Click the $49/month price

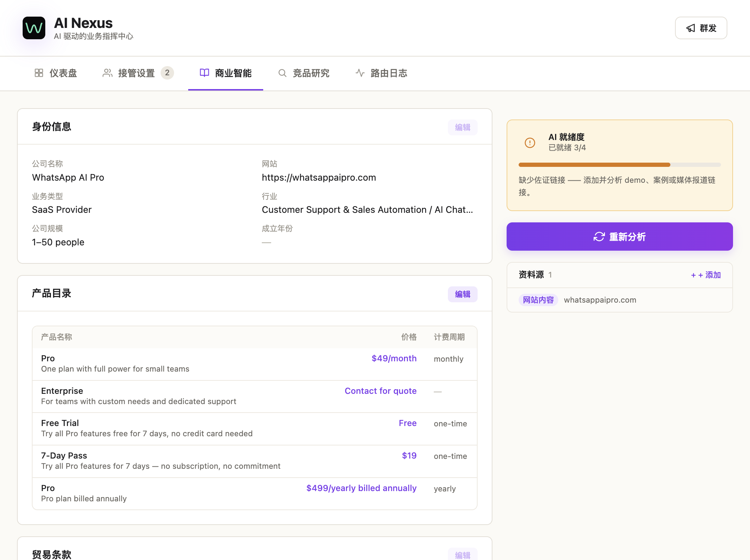point(394,358)
